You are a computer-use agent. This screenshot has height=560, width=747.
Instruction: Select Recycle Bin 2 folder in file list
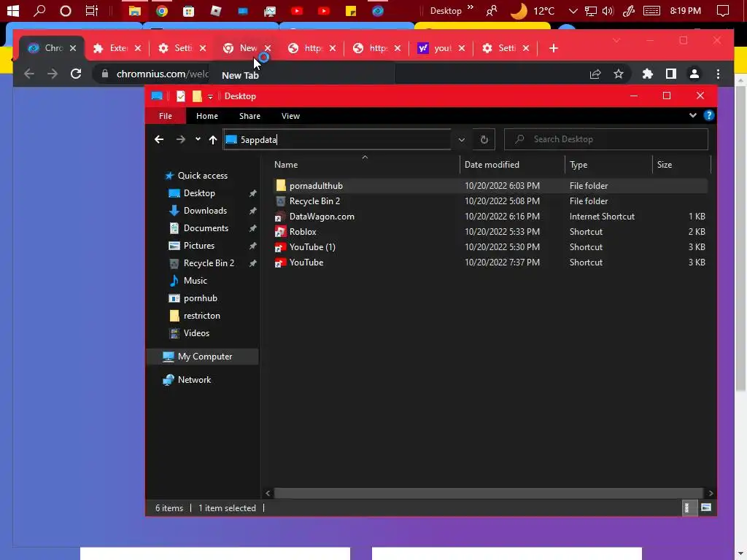tap(314, 201)
